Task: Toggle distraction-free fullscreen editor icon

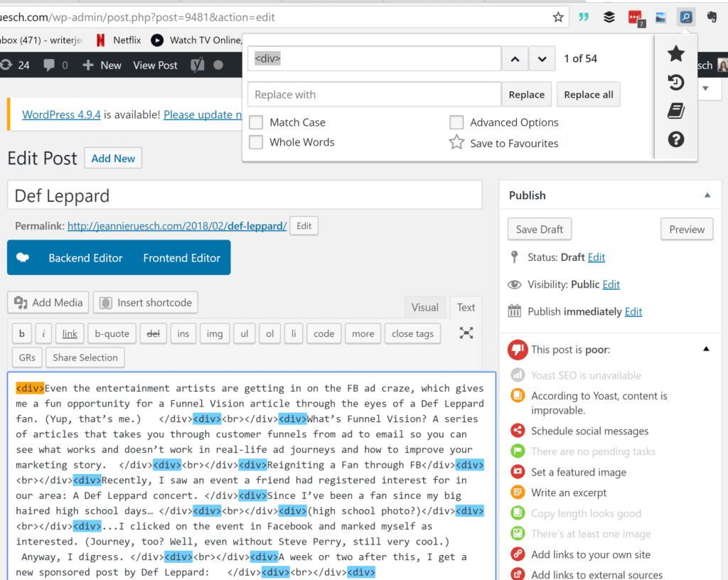Action: pyautogui.click(x=466, y=333)
